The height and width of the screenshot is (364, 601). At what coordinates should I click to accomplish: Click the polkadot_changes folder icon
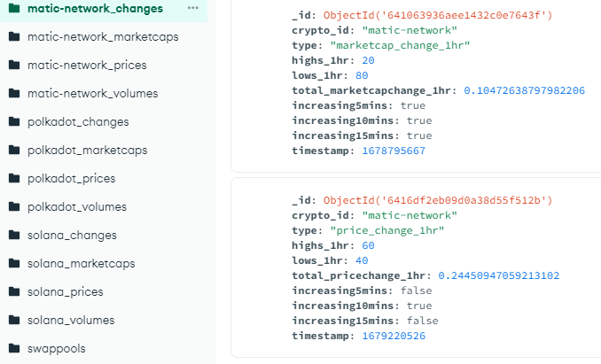[13, 121]
